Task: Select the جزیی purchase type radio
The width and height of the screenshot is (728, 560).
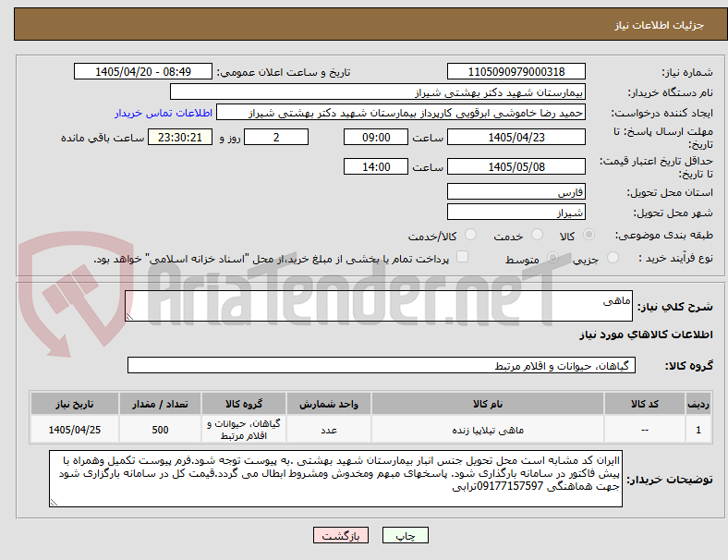Action: (x=613, y=257)
